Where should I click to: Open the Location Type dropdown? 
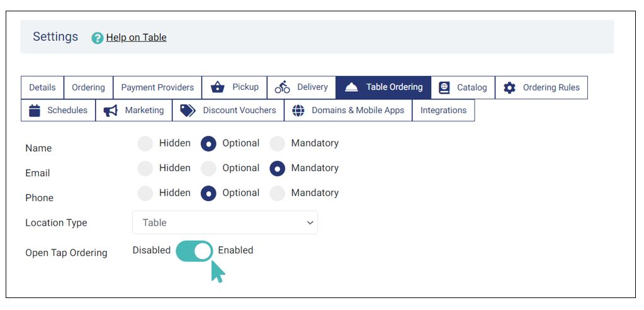(225, 223)
